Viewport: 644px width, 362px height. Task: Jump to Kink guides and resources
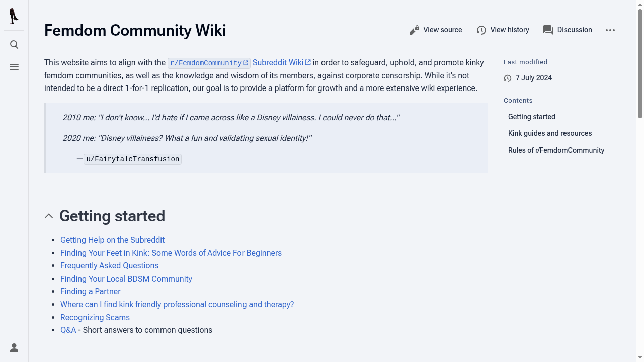[549, 133]
